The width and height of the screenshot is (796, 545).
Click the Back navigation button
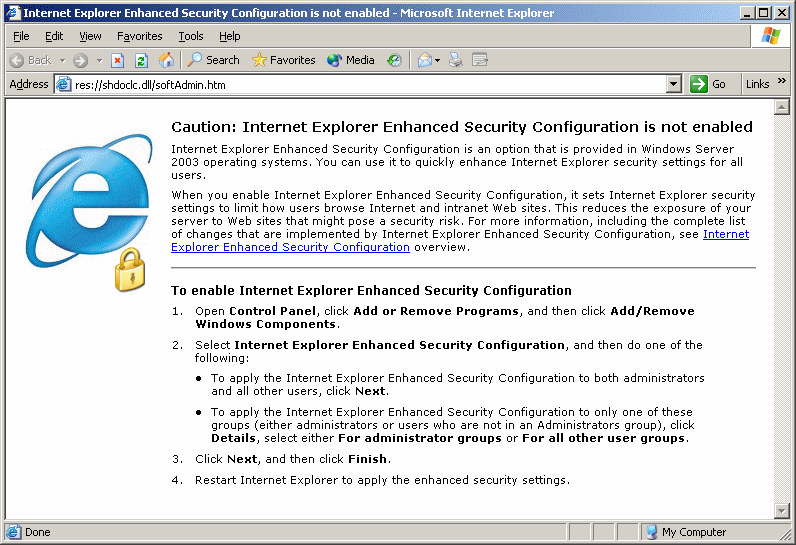(31, 60)
